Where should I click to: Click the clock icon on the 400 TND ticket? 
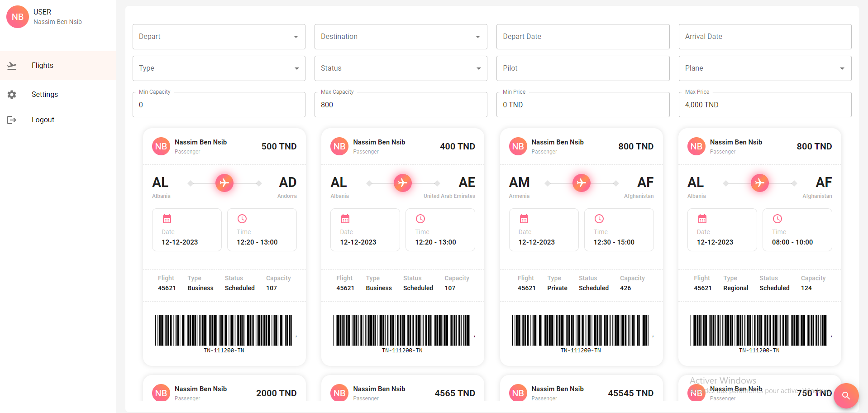[x=420, y=218]
